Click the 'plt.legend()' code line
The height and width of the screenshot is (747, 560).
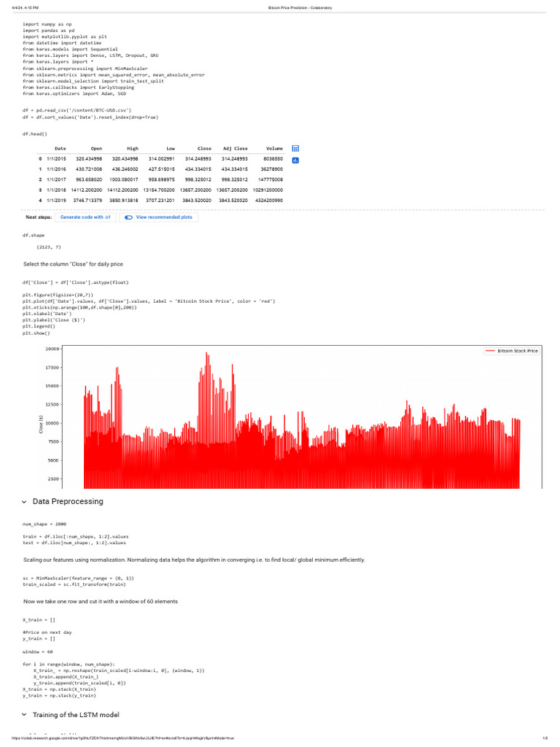click(39, 327)
